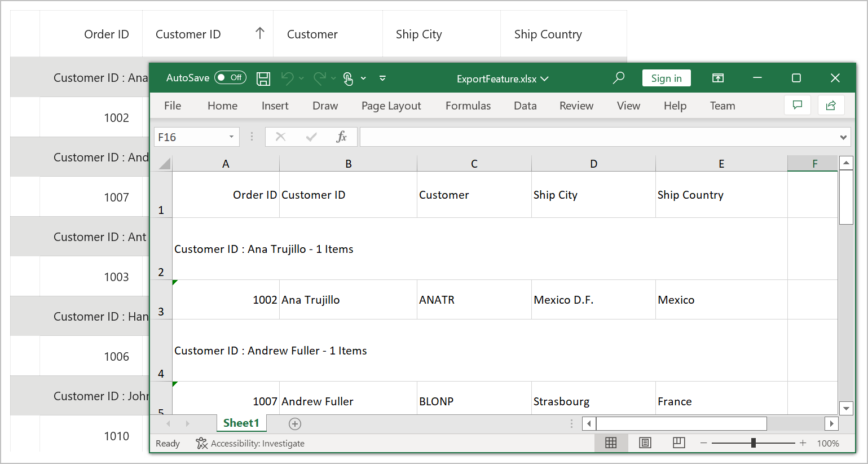Screen dimensions: 868x464
Task: Click the Touch/Mouse mode icon
Action: click(x=348, y=78)
